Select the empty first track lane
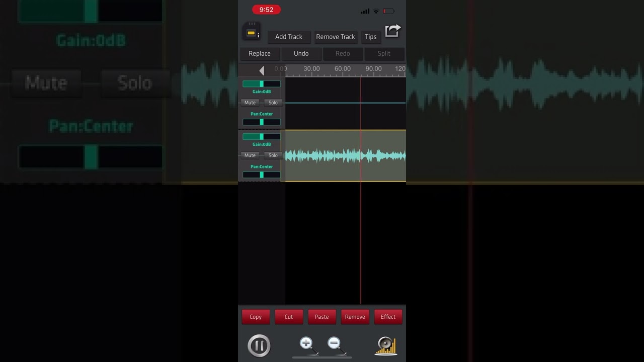644x362 pixels. [346, 103]
